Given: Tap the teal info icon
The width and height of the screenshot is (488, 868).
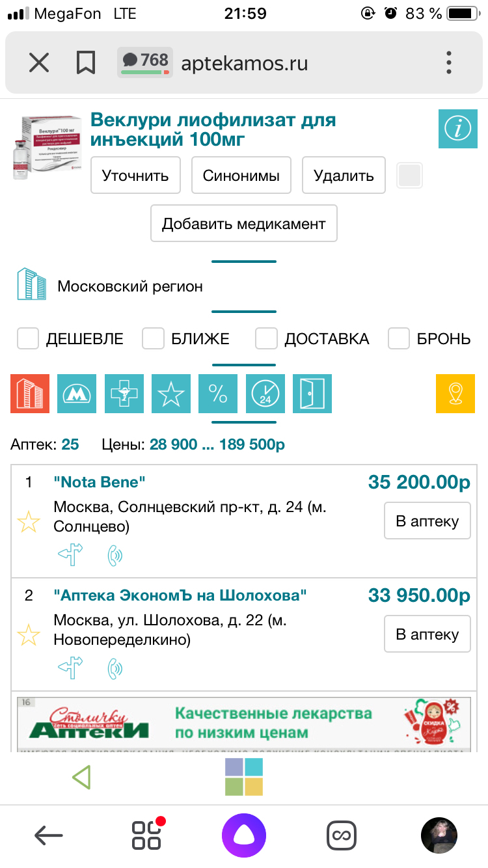Looking at the screenshot, I should point(458,129).
